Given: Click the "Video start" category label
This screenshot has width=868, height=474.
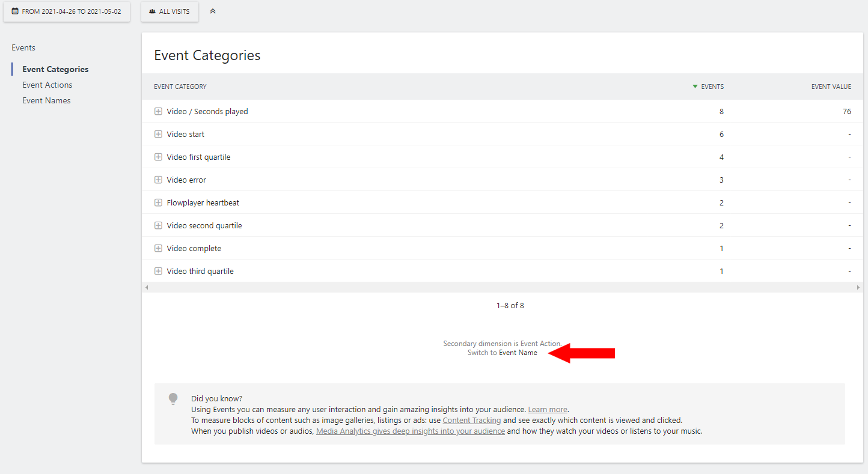Looking at the screenshot, I should click(186, 134).
